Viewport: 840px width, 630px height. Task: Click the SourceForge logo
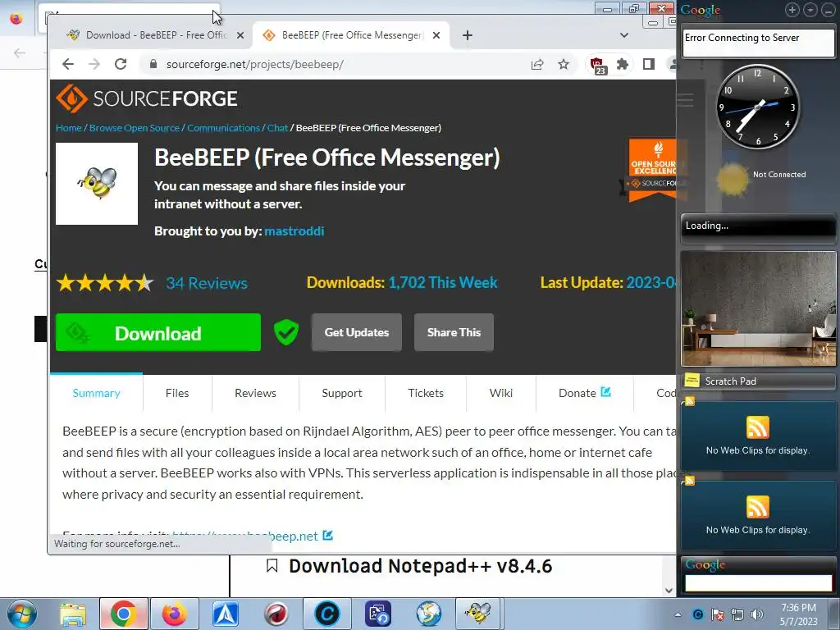pos(147,98)
